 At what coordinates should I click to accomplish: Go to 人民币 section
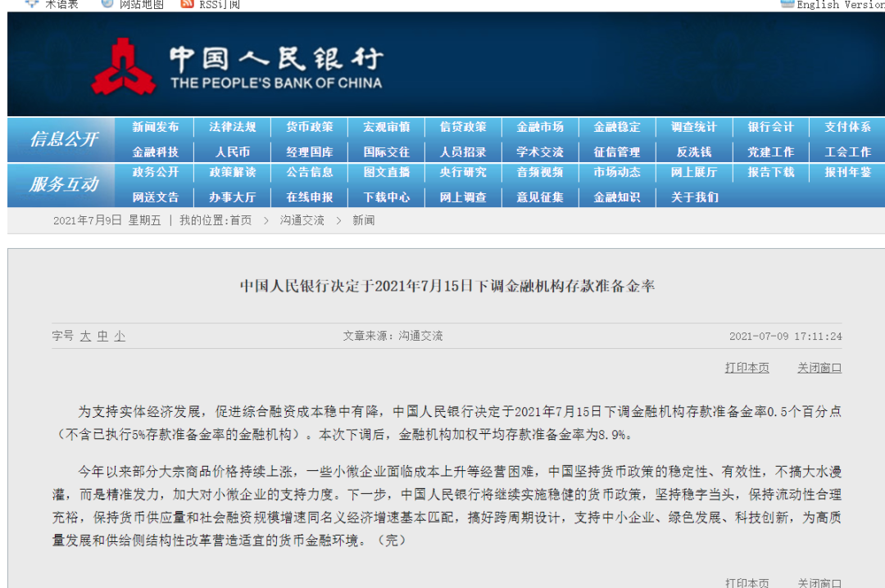233,152
